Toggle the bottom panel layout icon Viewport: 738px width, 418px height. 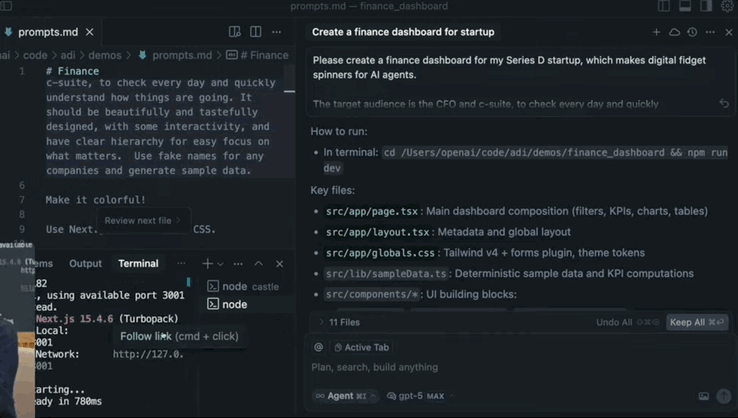[x=684, y=6]
